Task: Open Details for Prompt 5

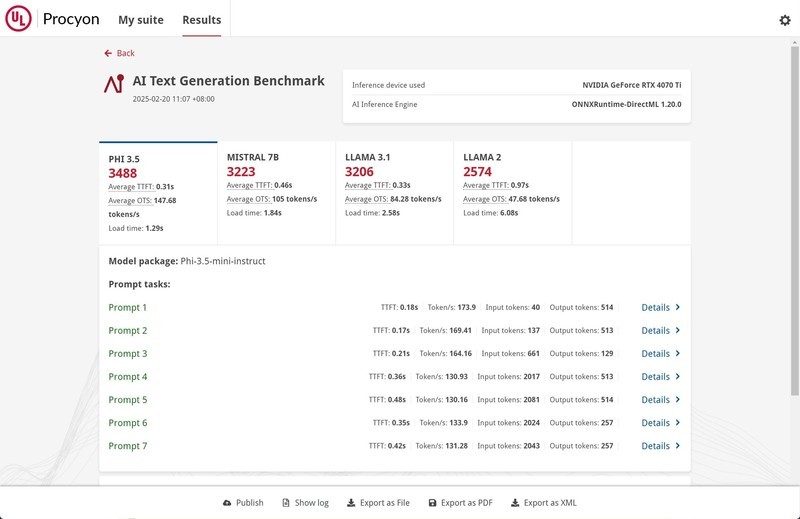Action: [x=660, y=400]
